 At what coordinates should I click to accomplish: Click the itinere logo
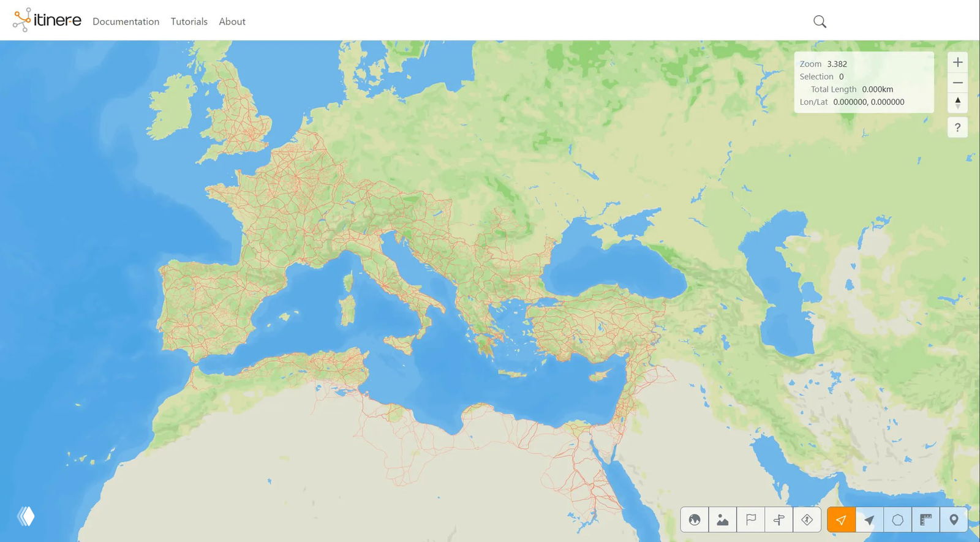(x=47, y=20)
